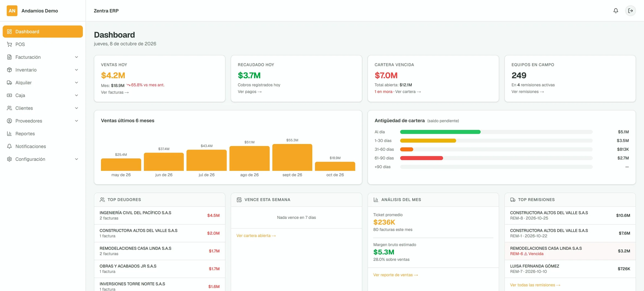Click the Reportes bar chart icon
This screenshot has width=644, height=291.
point(9,133)
